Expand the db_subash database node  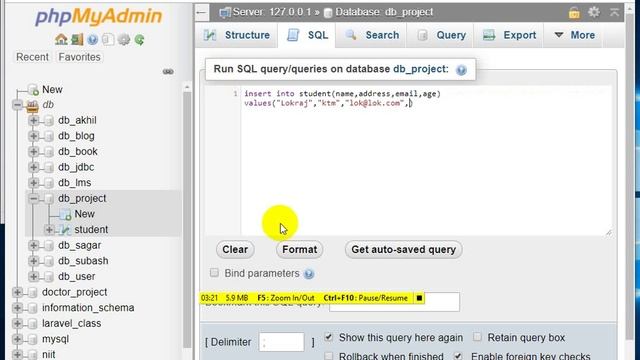33,261
